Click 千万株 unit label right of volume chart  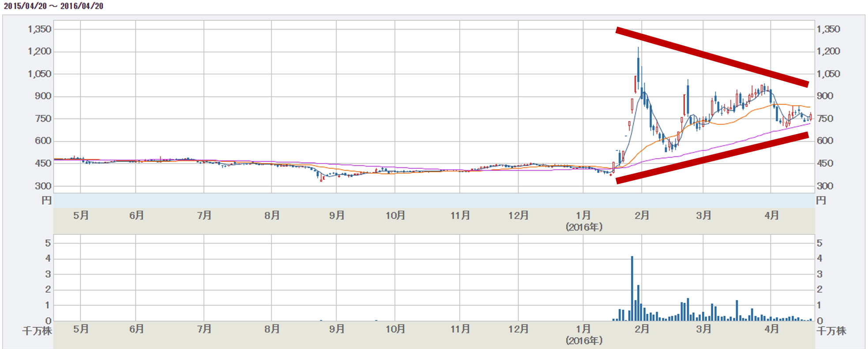[x=831, y=331]
